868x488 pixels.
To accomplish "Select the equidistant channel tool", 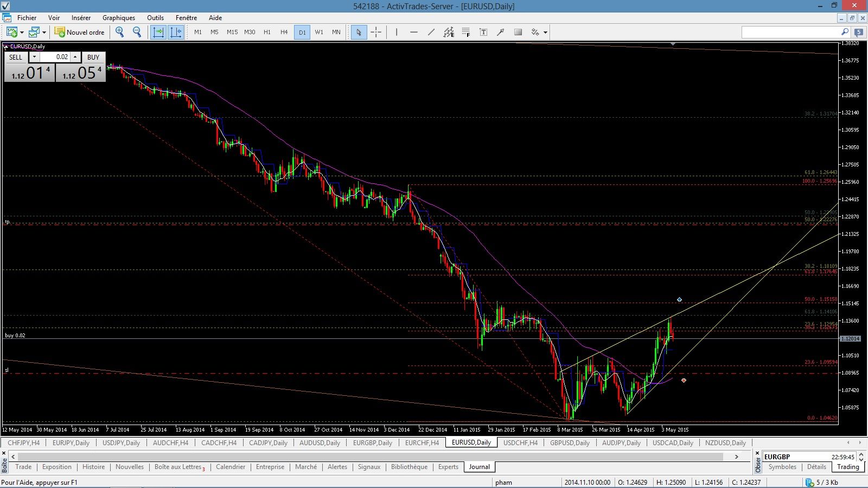I will click(x=449, y=32).
